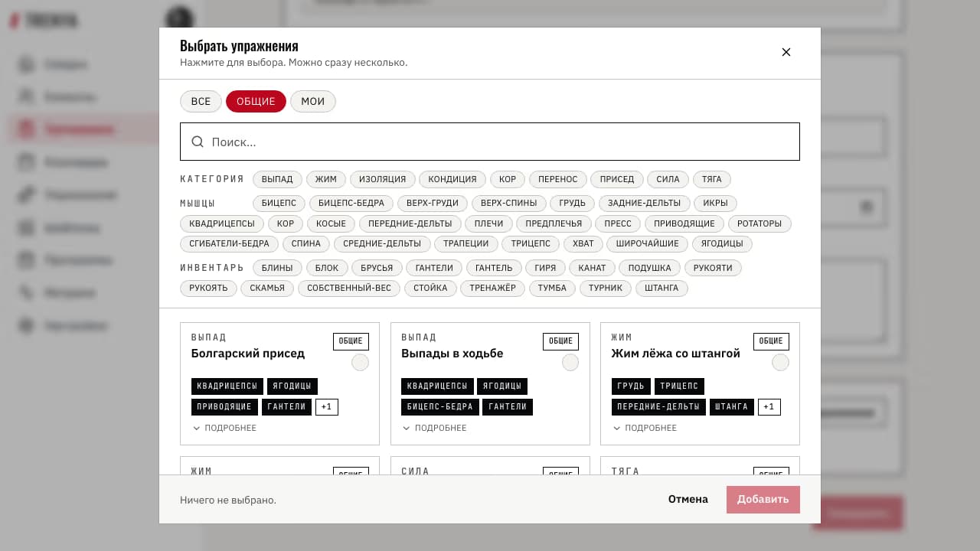
Task: Filter by the ГИРЯ equipment chip
Action: (546, 268)
